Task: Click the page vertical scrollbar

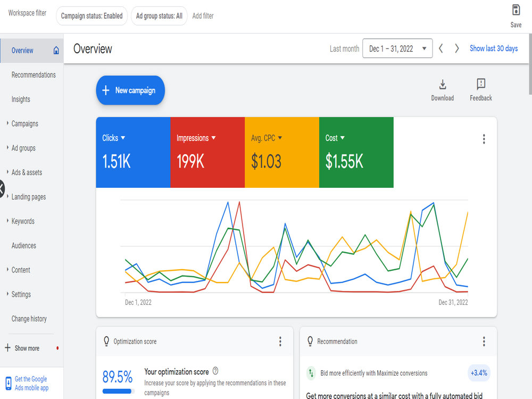Action: point(530,64)
